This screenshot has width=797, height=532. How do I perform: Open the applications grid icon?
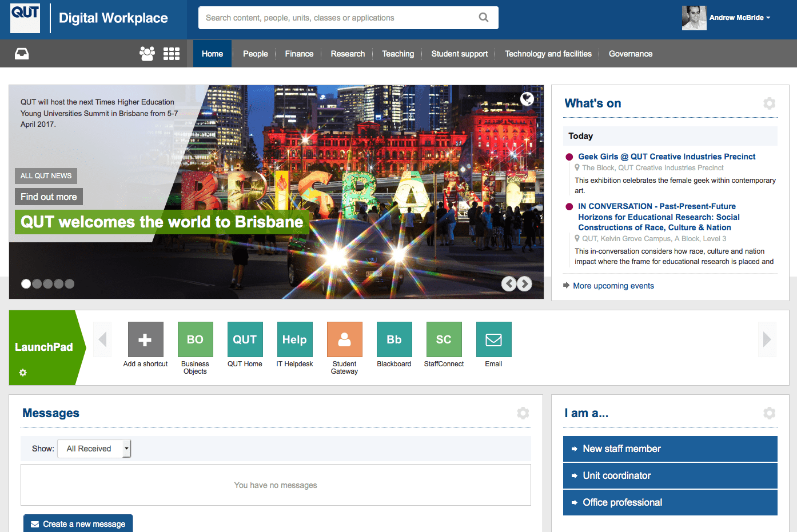coord(172,54)
